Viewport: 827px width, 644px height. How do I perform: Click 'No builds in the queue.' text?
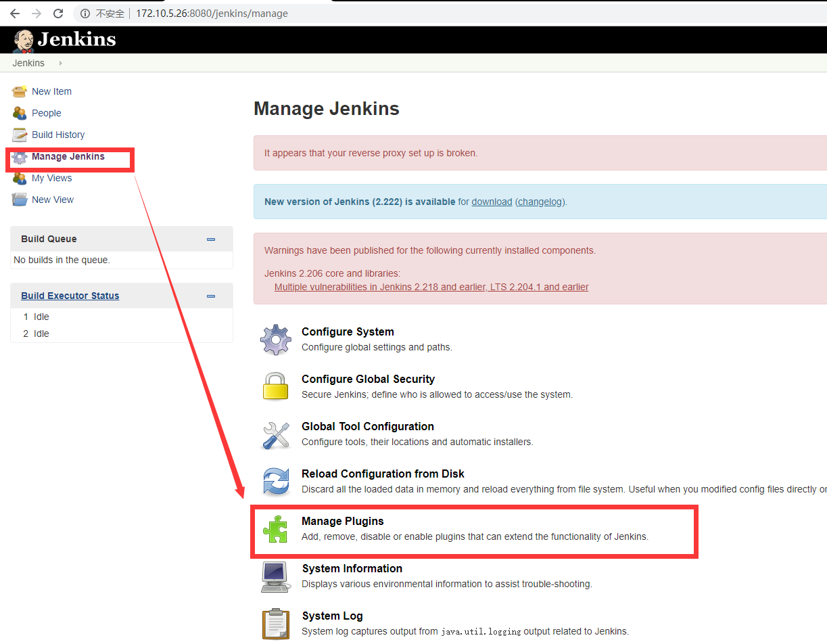coord(62,260)
